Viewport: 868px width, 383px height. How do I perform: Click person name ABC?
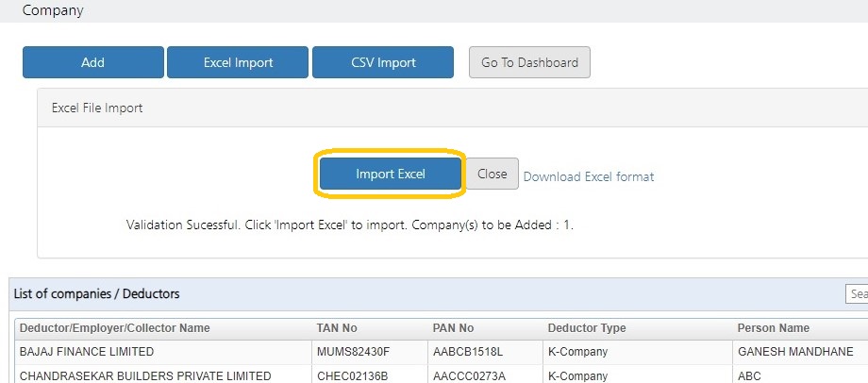[x=749, y=376]
